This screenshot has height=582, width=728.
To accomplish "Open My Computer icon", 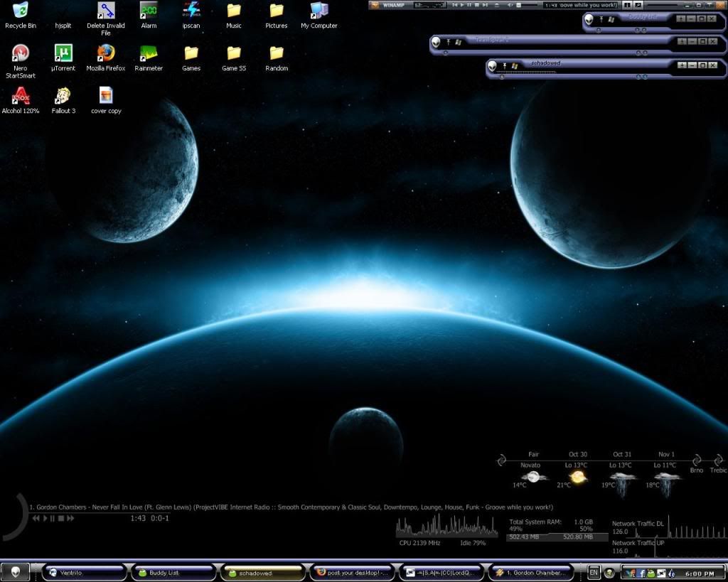I will pos(319,15).
